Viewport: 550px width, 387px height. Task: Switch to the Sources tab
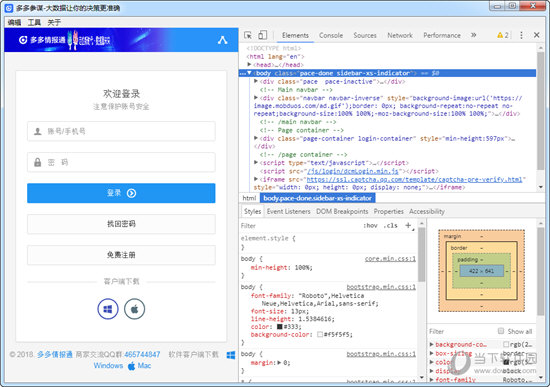pos(365,35)
